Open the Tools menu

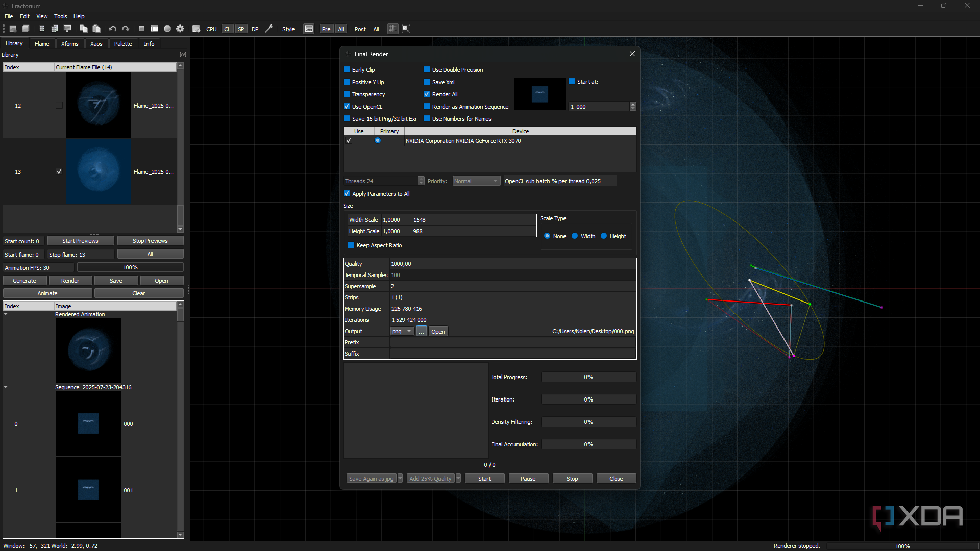[61, 16]
